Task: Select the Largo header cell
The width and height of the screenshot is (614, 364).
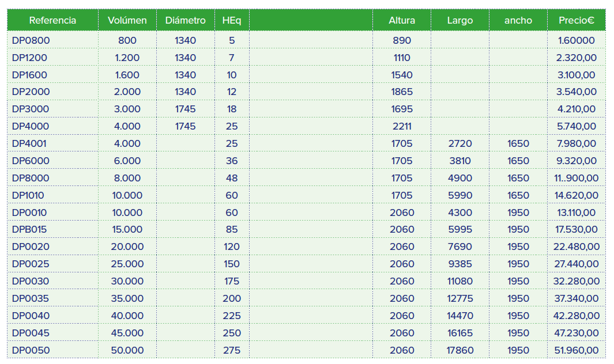Action: [x=459, y=20]
